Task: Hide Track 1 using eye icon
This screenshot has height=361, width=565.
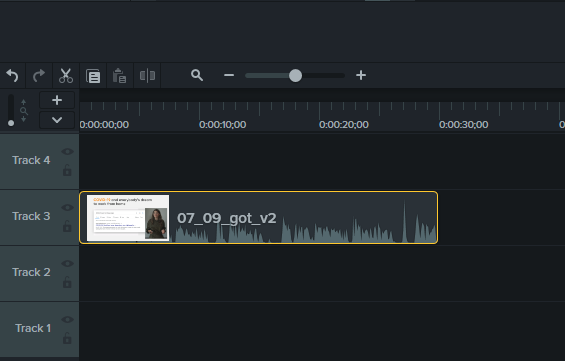Action: click(67, 320)
